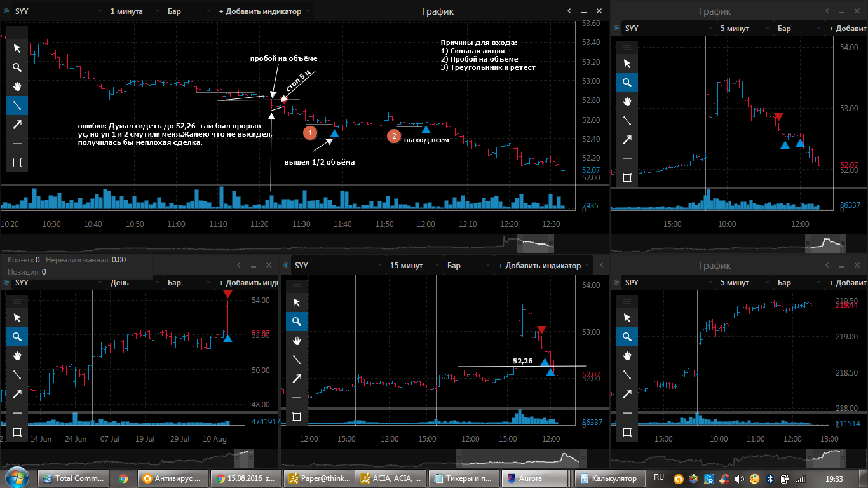
Task: Open Калькулятор from the taskbar
Action: point(610,478)
